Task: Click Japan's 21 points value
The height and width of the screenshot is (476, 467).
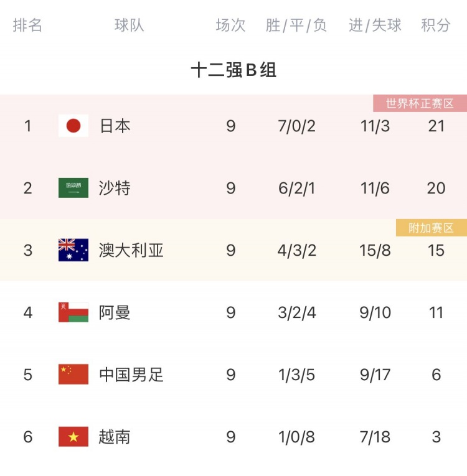Action: 436,126
